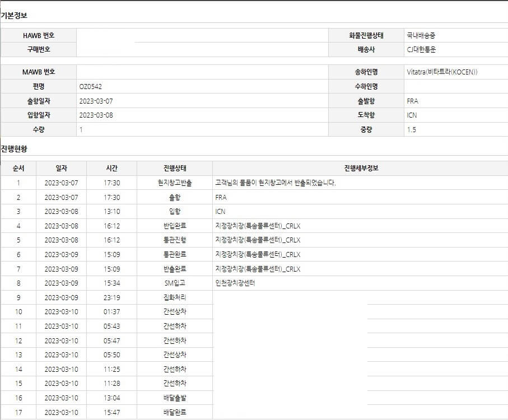Screen dimensions: 508x420
Task: Click the 기본정보 section heading
Action: (14, 15)
